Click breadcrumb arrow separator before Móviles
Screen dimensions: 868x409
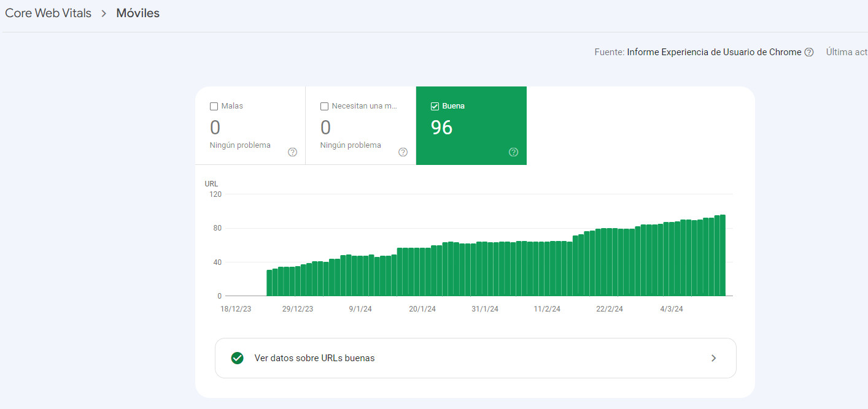tap(104, 13)
